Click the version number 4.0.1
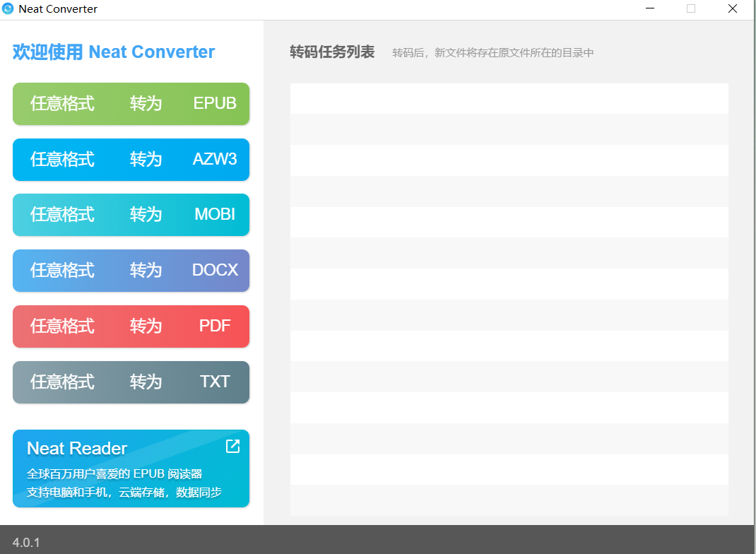The height and width of the screenshot is (554, 756). pos(26,543)
